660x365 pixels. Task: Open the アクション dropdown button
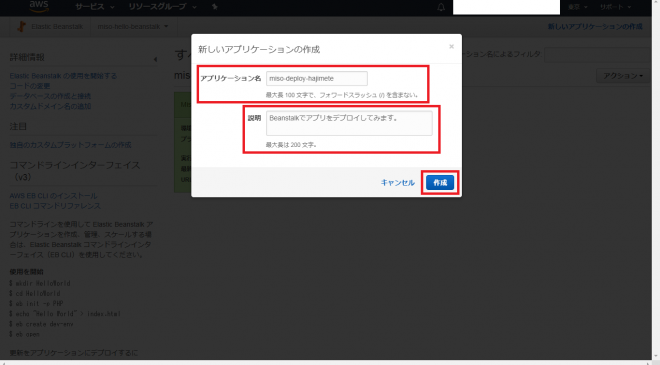623,76
